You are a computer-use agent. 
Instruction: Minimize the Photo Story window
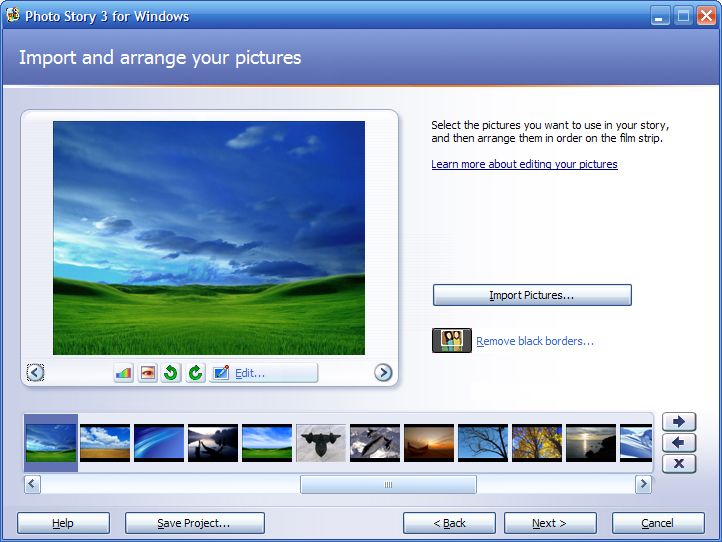pos(660,16)
